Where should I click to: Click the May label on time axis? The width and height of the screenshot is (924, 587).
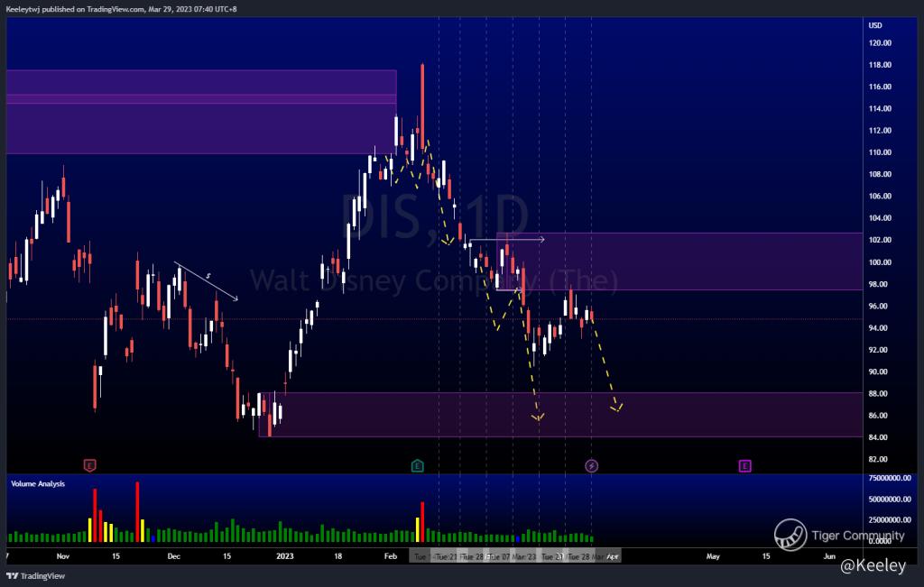[x=713, y=555]
